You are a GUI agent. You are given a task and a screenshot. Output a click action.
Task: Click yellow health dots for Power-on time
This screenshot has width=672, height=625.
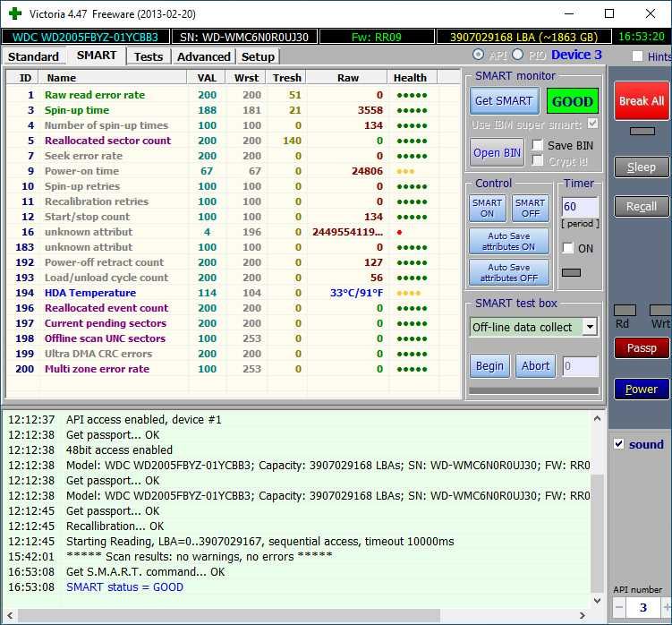[405, 171]
